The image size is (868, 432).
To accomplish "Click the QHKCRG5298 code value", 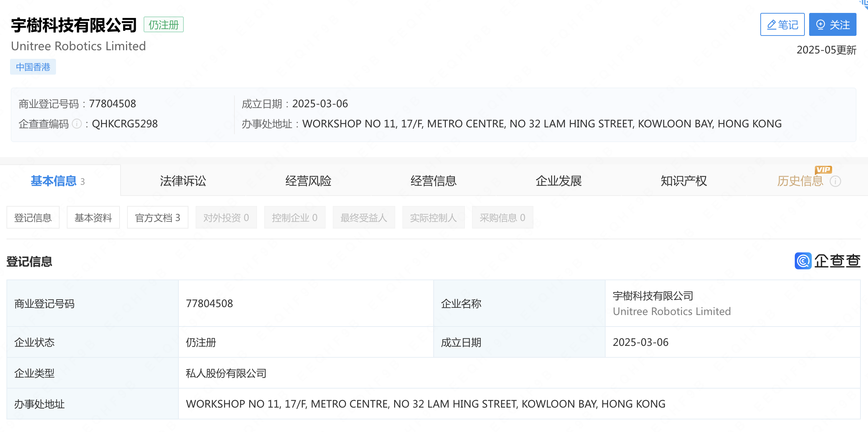I will click(125, 124).
